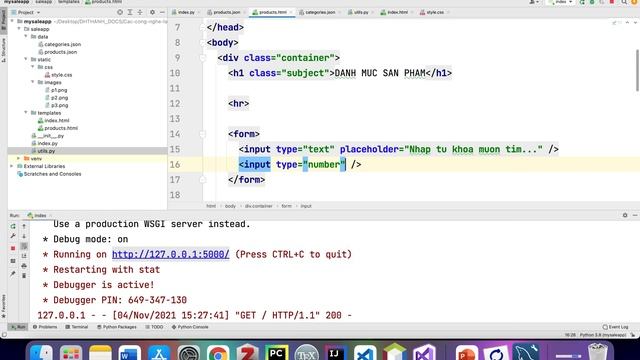Open Chrome from the Dock
Image resolution: width=640 pixels, height=360 pixels.
(x=218, y=353)
